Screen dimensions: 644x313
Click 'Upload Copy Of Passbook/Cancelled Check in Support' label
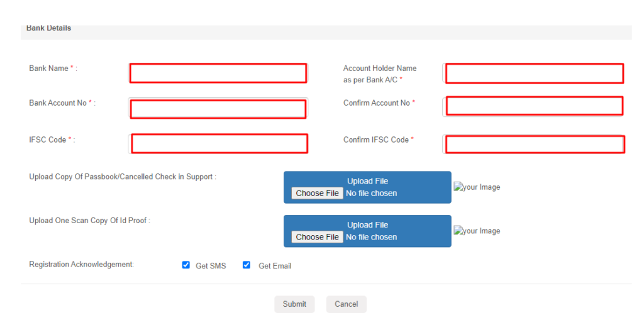tap(123, 177)
